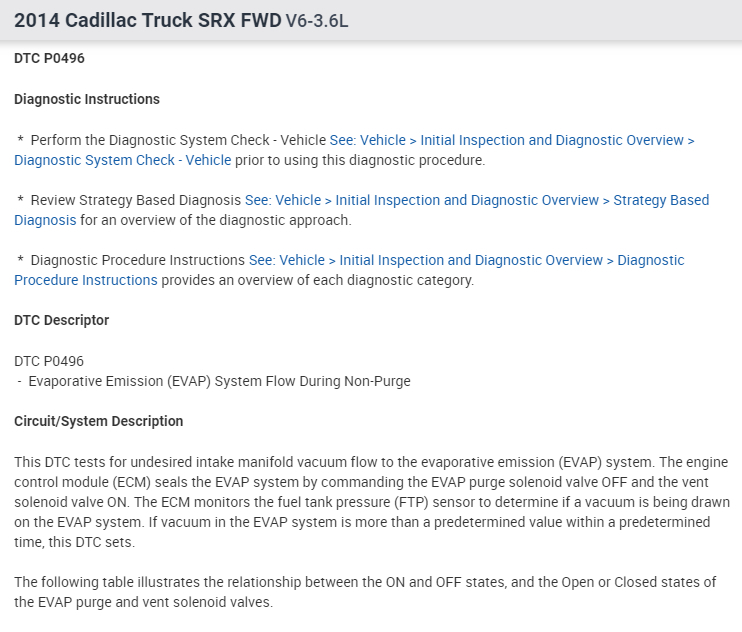Click 'provides an overview of each diagnostic category' text
The height and width of the screenshot is (632, 742).
click(317, 280)
